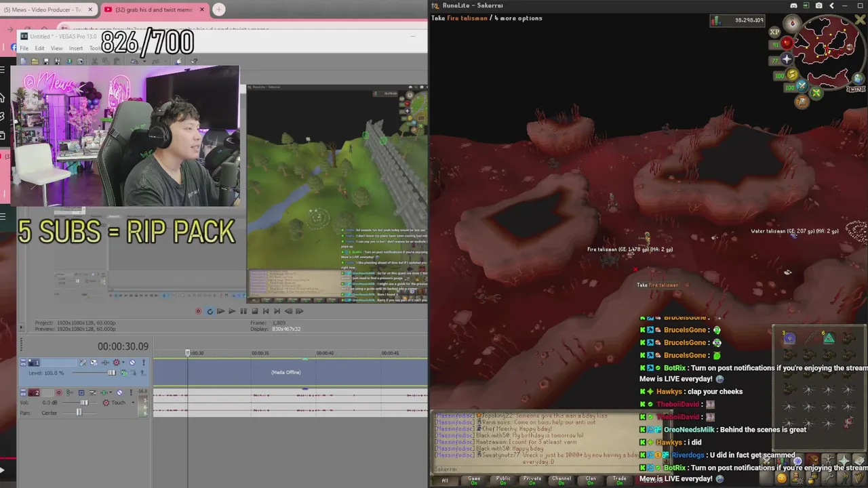Click the green login icon in RuneLite title bar
Viewport: 868px width, 488px height.
(806, 5)
